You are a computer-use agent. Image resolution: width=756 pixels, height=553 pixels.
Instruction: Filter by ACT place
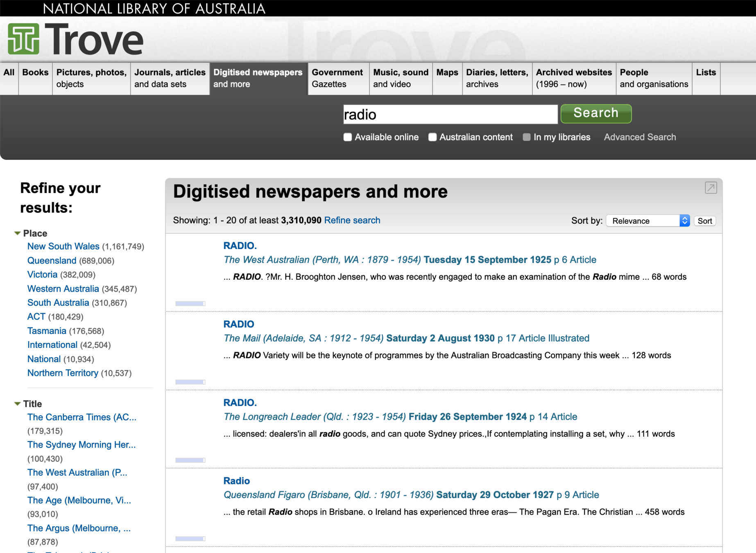click(36, 317)
